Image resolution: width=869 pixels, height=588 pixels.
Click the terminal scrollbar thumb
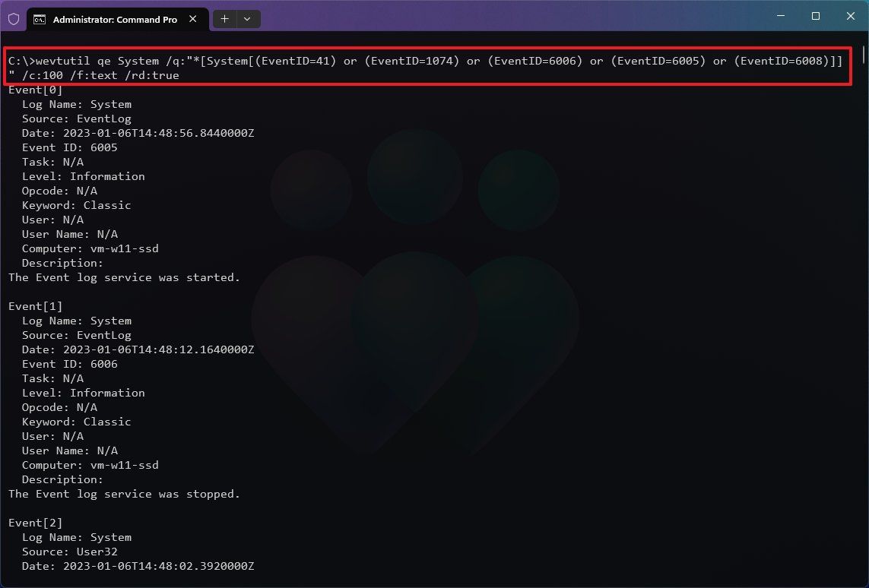coord(863,55)
